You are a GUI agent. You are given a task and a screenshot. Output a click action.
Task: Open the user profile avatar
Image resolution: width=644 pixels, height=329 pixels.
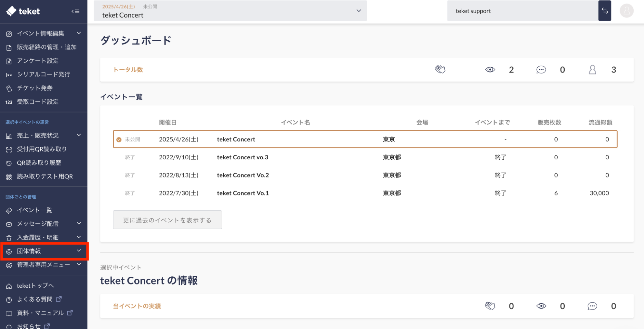tap(626, 11)
